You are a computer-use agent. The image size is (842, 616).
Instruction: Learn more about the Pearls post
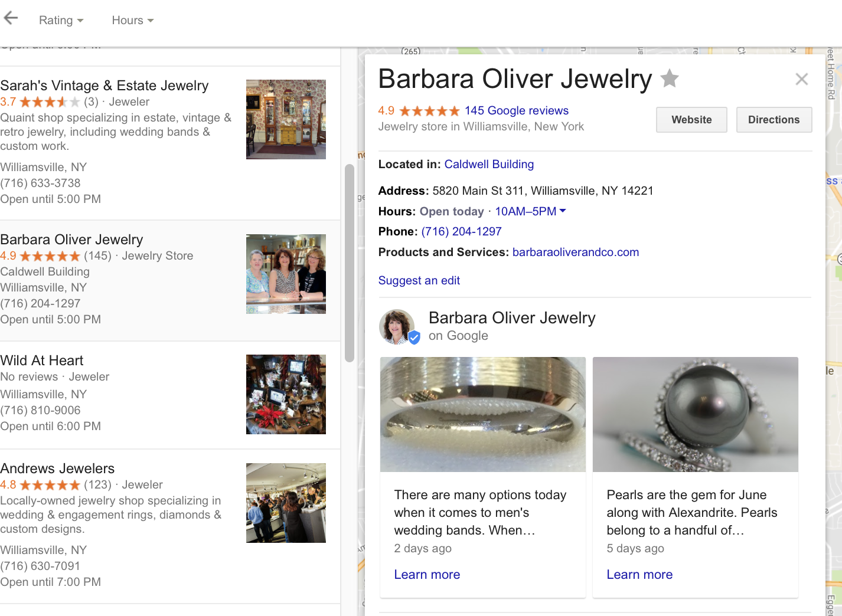(x=639, y=574)
